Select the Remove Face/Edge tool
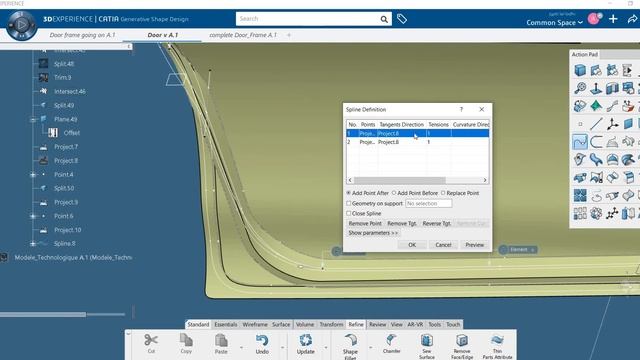Screen dimensions: 640x360 tap(462, 346)
